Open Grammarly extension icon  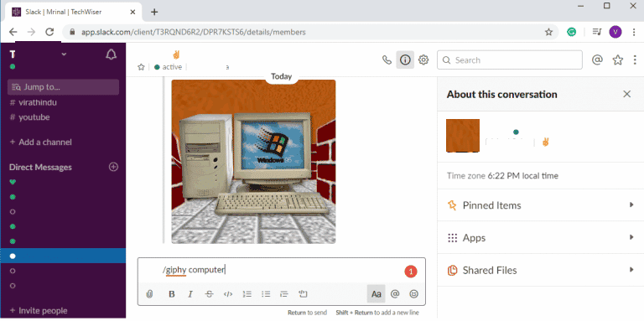[x=571, y=32]
